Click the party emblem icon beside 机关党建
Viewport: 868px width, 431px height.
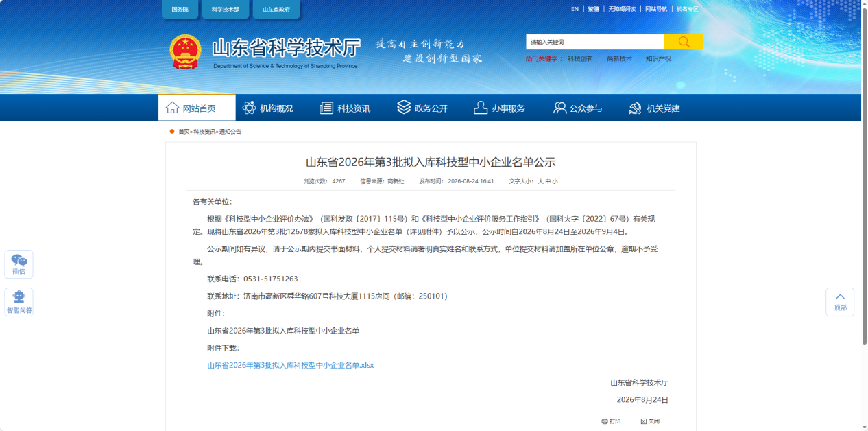point(635,108)
